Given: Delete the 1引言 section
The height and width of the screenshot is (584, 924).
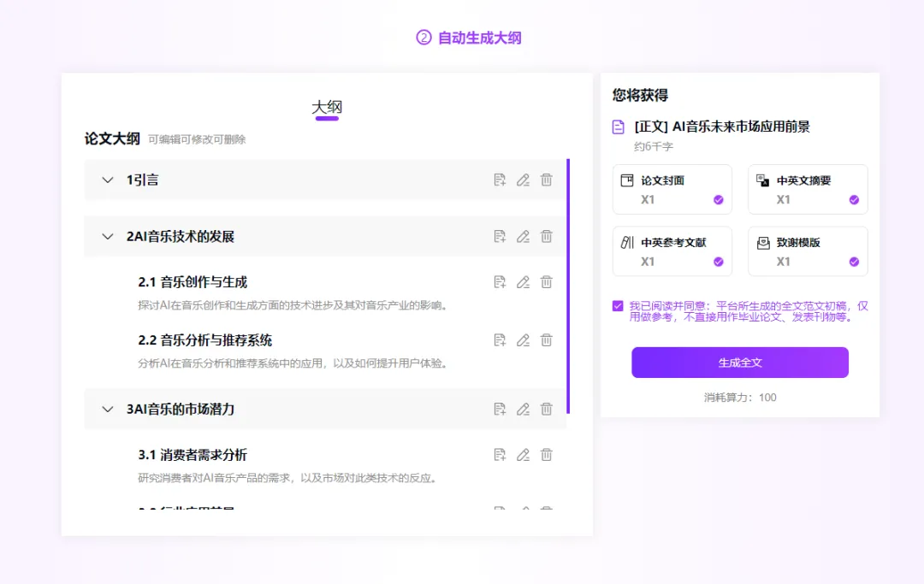Looking at the screenshot, I should (546, 180).
